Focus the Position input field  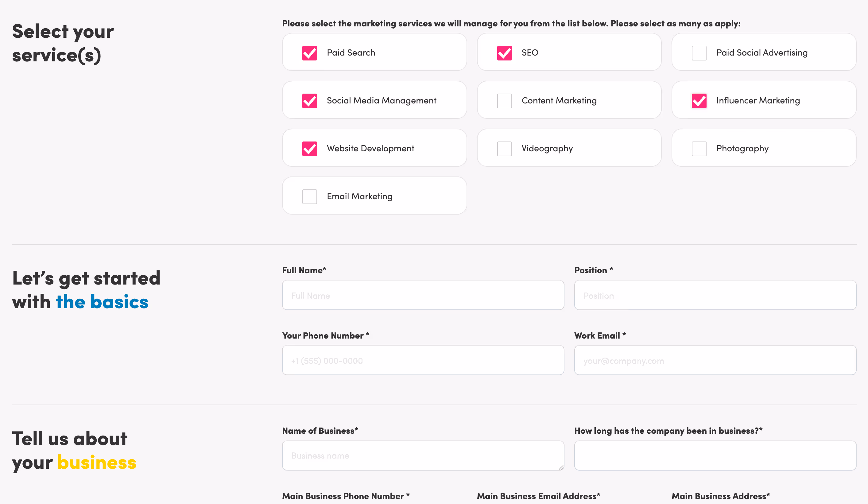[x=715, y=295]
